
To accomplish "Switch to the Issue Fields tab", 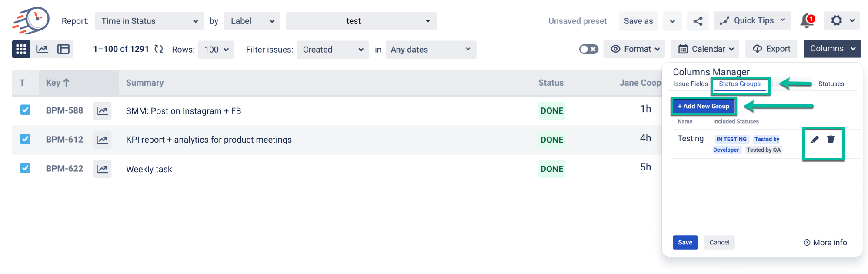I will click(691, 84).
